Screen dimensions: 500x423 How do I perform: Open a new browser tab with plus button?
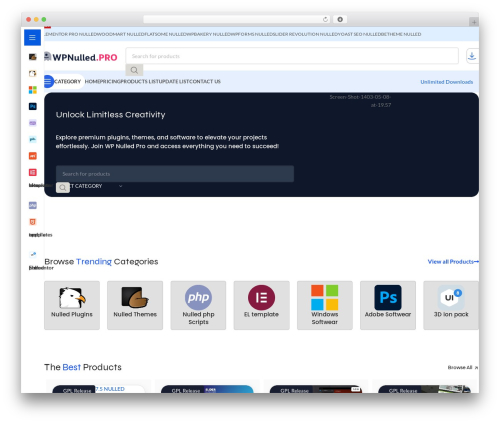pos(474,22)
